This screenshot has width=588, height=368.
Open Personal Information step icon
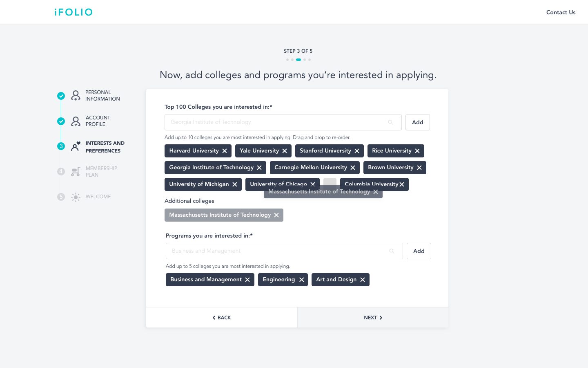pyautogui.click(x=76, y=96)
